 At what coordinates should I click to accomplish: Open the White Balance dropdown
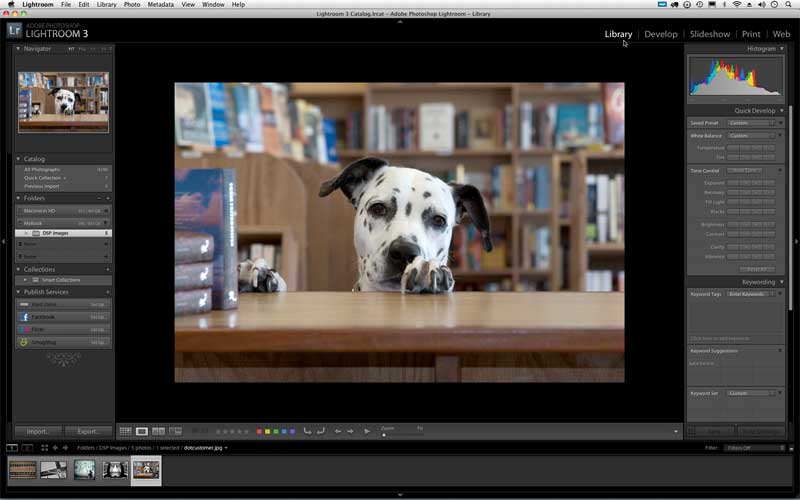click(x=750, y=135)
